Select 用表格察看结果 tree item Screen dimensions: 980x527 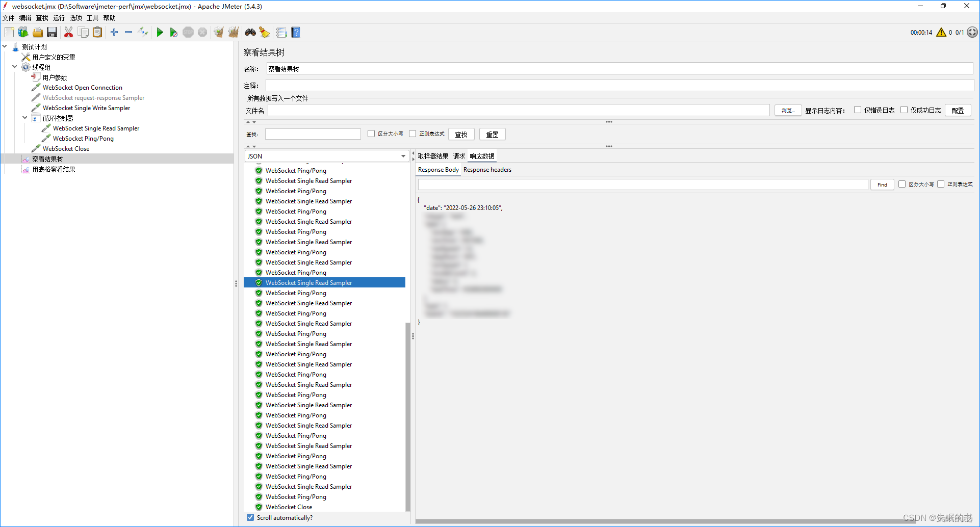point(54,169)
